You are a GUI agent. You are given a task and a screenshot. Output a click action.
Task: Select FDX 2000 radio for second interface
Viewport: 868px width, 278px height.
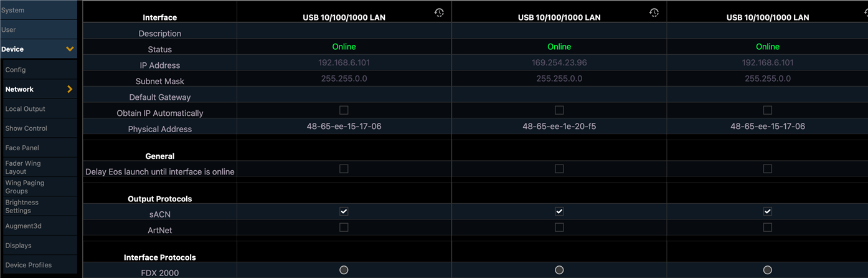pyautogui.click(x=559, y=270)
